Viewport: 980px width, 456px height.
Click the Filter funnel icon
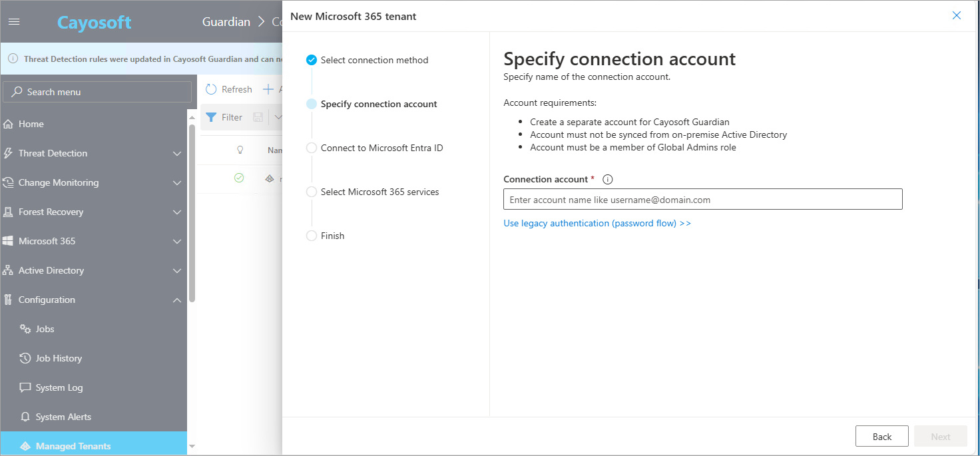[211, 117]
